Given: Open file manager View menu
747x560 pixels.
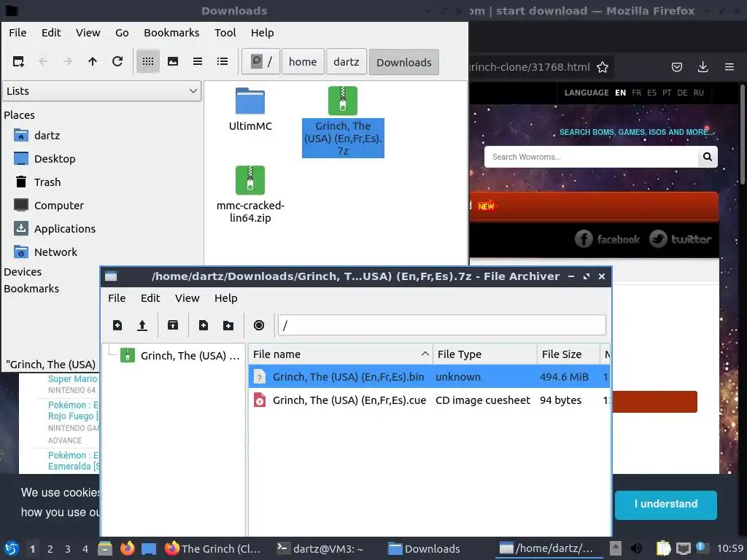Looking at the screenshot, I should pyautogui.click(x=88, y=33).
